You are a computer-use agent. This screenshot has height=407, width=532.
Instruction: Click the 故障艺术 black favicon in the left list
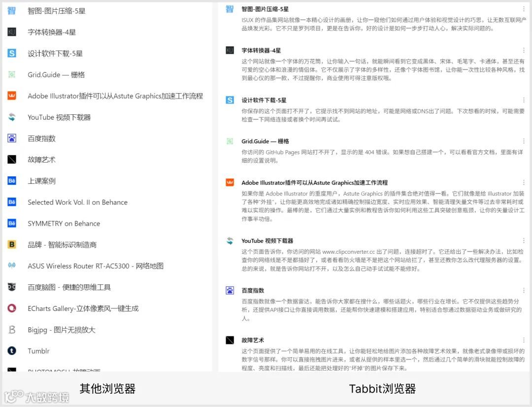point(11,160)
